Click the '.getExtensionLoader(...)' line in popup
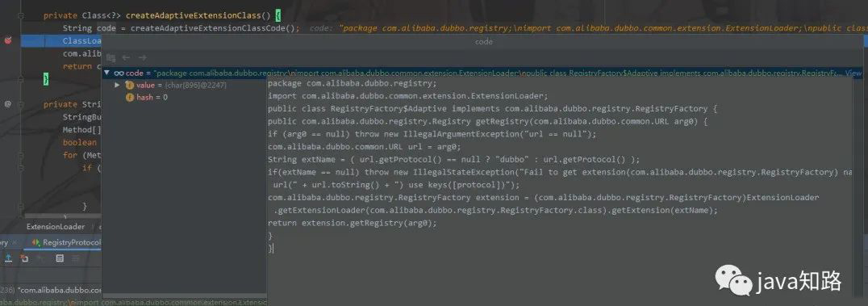This screenshot has width=868, height=306. [x=495, y=210]
